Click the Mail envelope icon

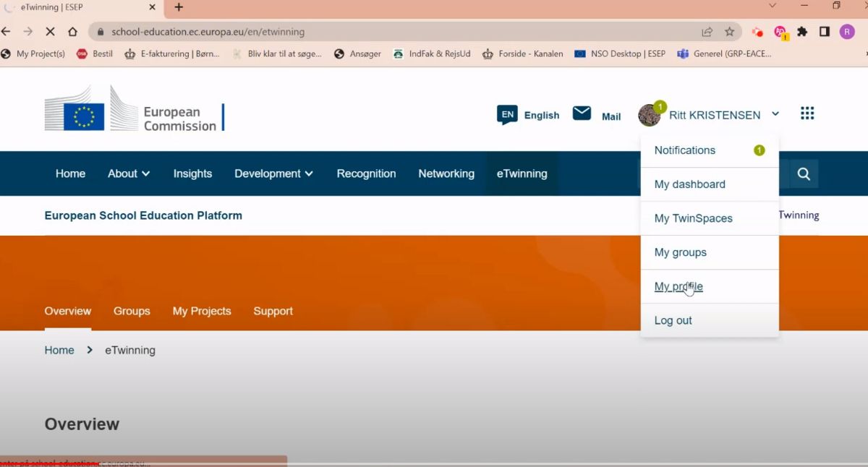(x=582, y=113)
